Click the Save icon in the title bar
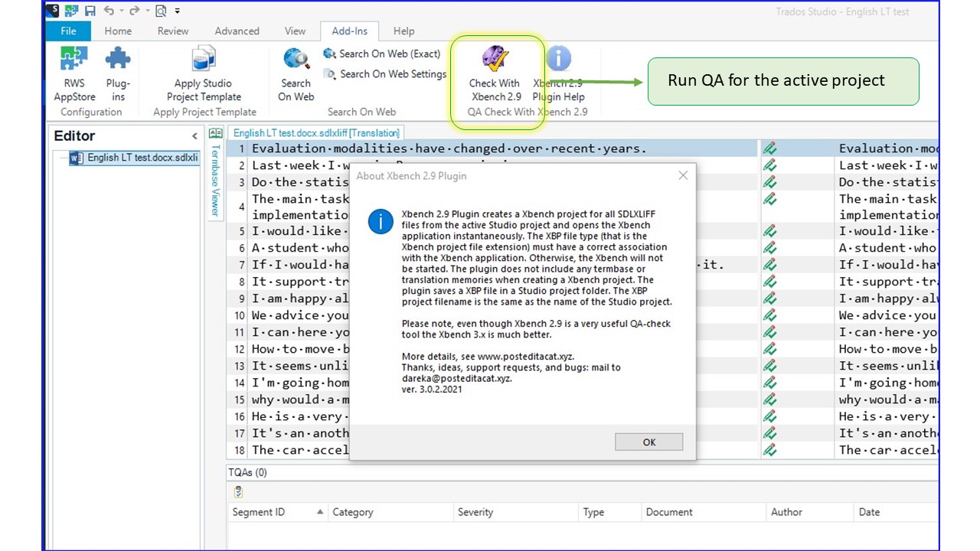This screenshot has width=980, height=551. pos(90,11)
